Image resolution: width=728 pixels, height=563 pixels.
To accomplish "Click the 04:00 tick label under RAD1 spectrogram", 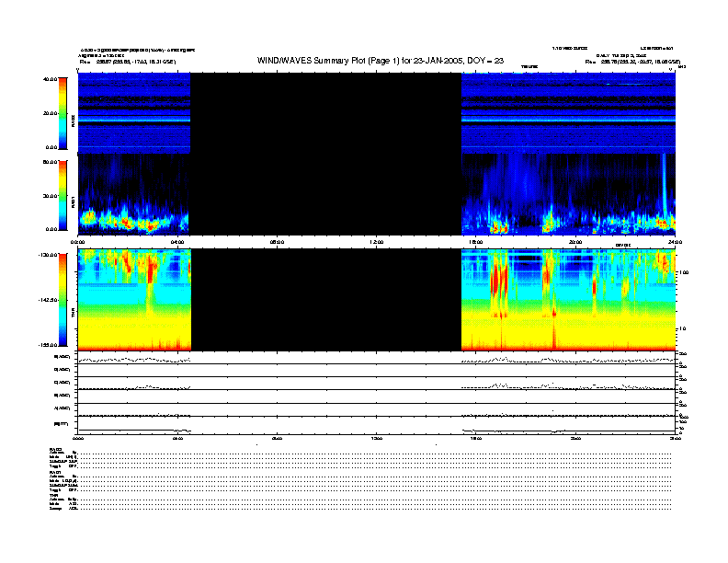I will tap(177, 242).
